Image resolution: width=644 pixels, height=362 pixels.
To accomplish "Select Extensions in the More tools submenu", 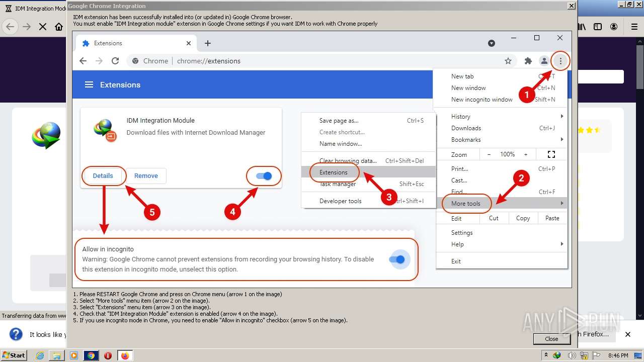I will [x=368, y=172].
